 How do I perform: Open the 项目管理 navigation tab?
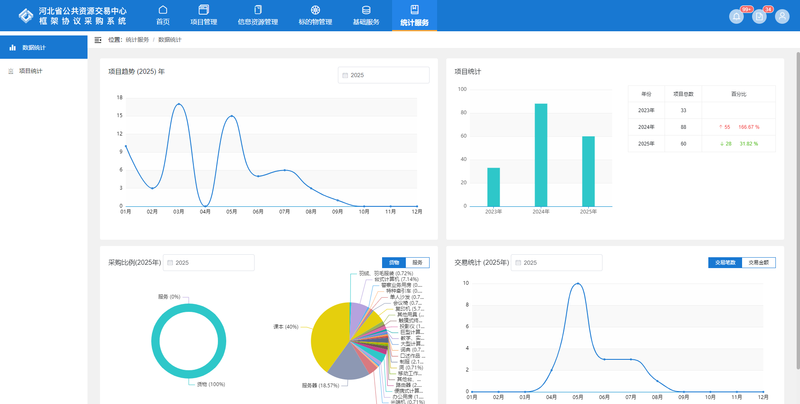tap(204, 15)
